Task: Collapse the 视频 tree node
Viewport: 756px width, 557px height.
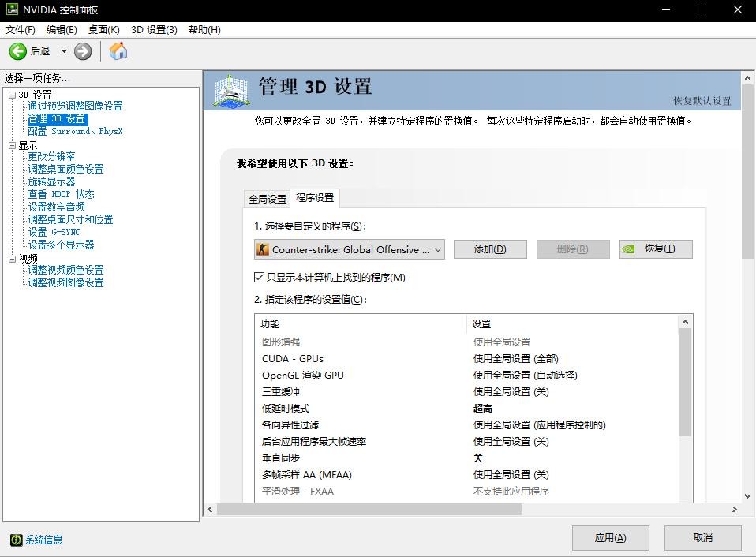Action: pyautogui.click(x=12, y=259)
